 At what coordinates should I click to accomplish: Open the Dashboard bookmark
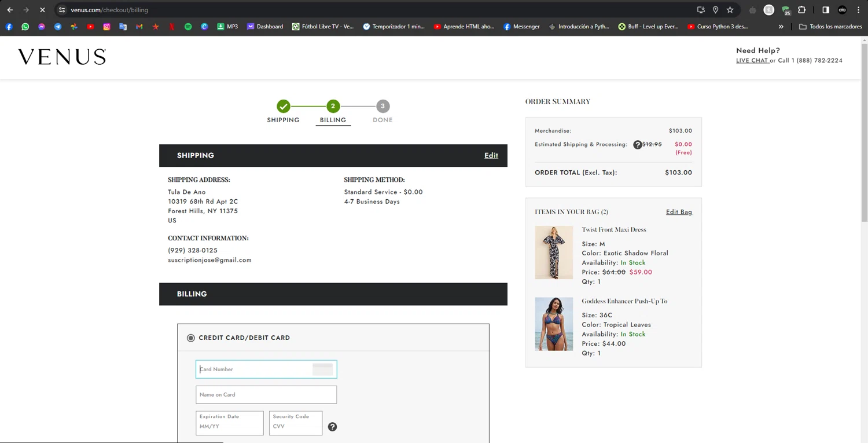(x=265, y=27)
